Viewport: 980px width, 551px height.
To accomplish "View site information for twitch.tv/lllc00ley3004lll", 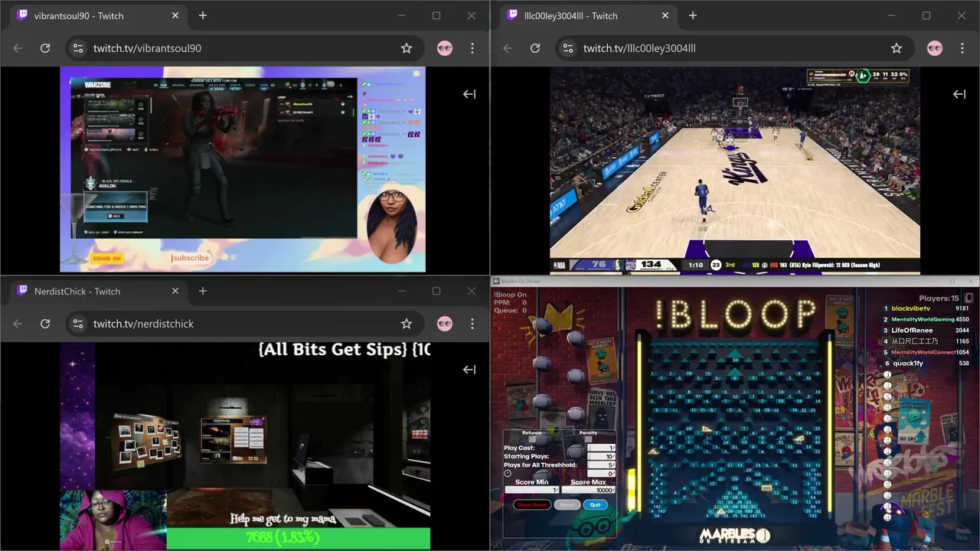I will [567, 48].
